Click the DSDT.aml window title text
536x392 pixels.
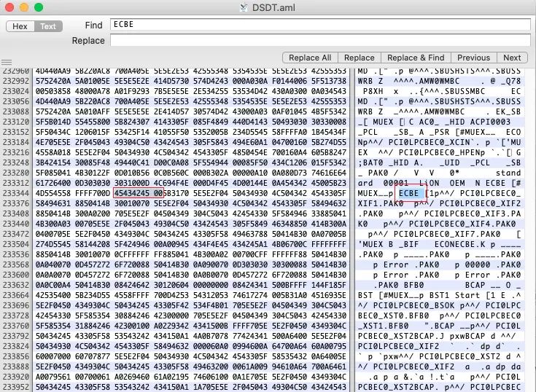coord(273,7)
